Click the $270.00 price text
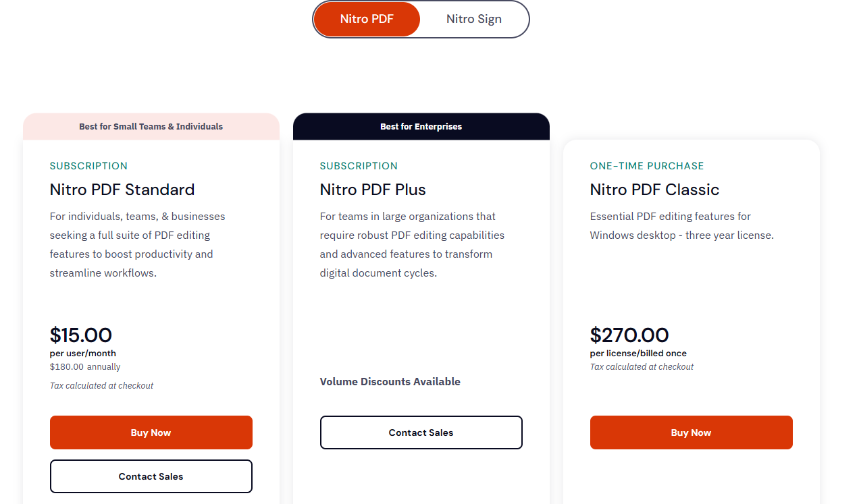Viewport: 859px width, 504px height. (629, 335)
